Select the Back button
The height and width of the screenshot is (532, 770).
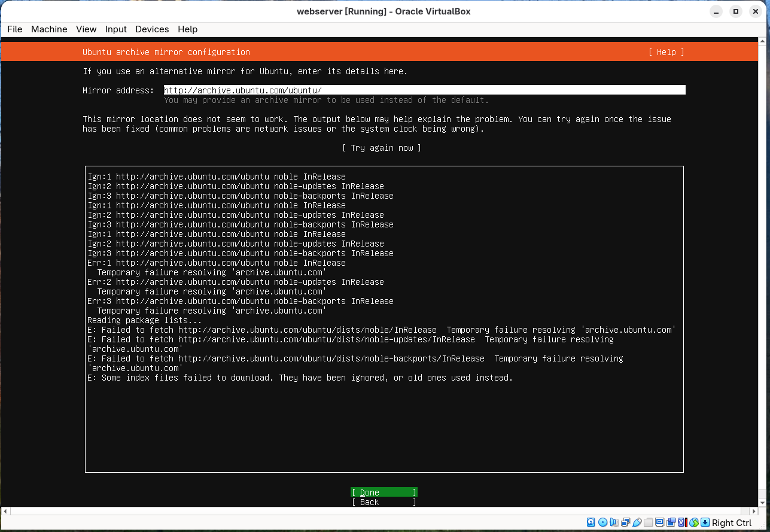(384, 502)
